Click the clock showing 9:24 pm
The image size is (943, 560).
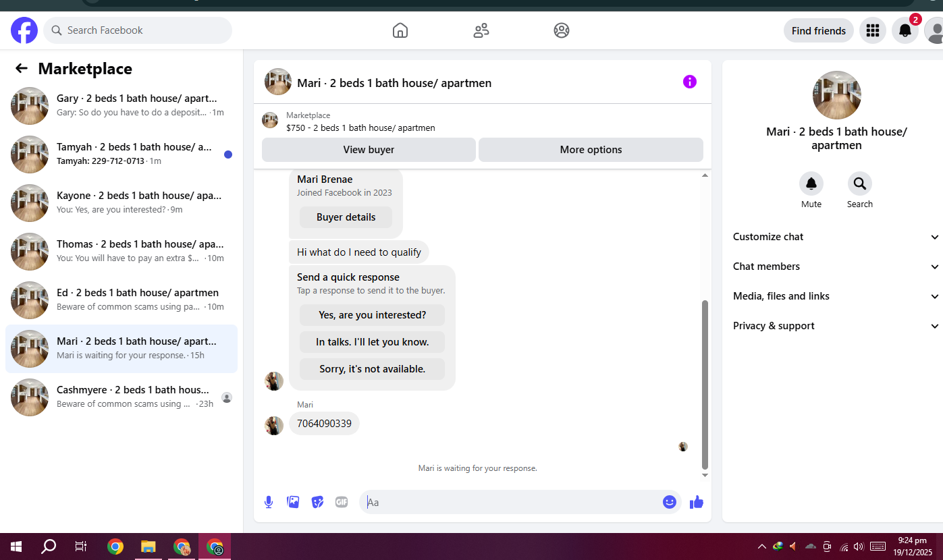tap(912, 541)
